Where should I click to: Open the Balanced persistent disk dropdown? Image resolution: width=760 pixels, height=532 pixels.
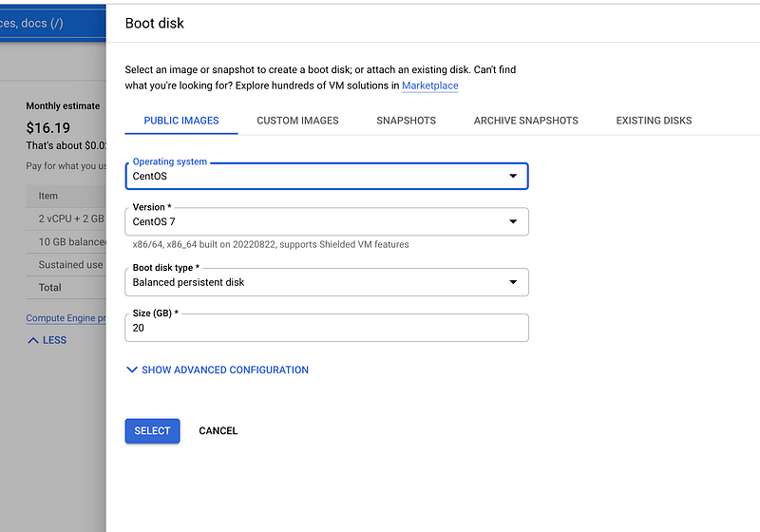click(326, 282)
